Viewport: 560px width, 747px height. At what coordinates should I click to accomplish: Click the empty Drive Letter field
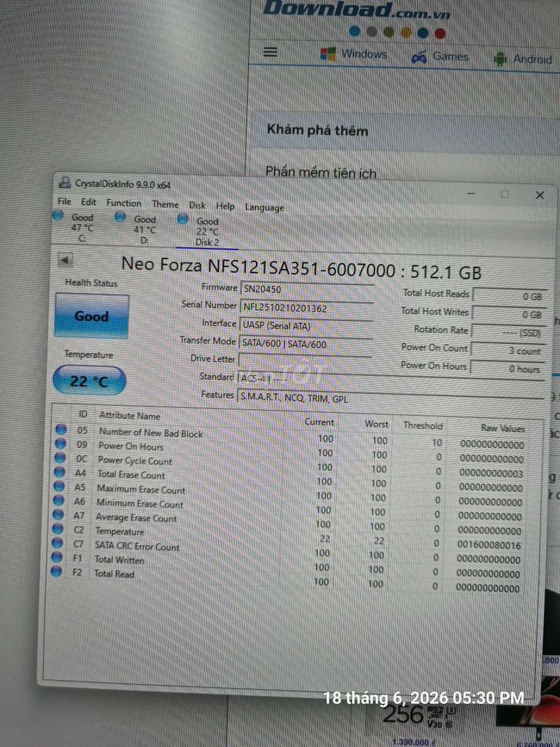point(305,362)
